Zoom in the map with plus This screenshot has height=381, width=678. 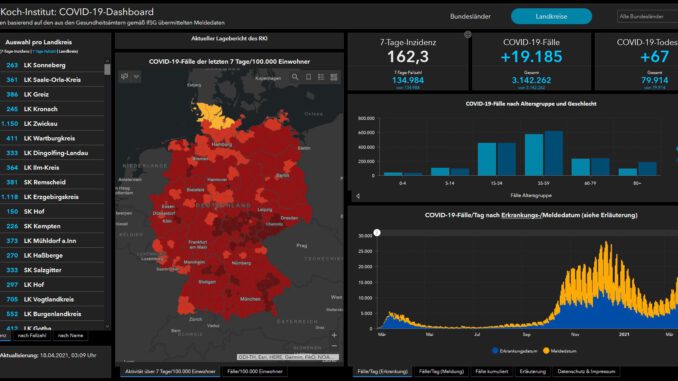(x=334, y=335)
